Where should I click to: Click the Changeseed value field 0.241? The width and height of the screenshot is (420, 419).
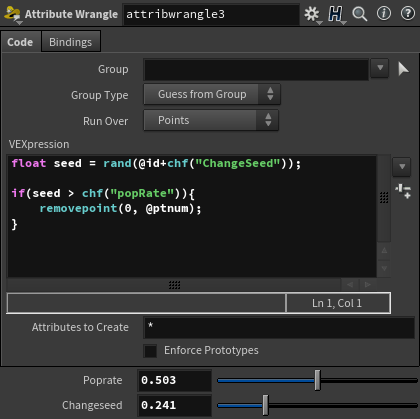pos(174,405)
